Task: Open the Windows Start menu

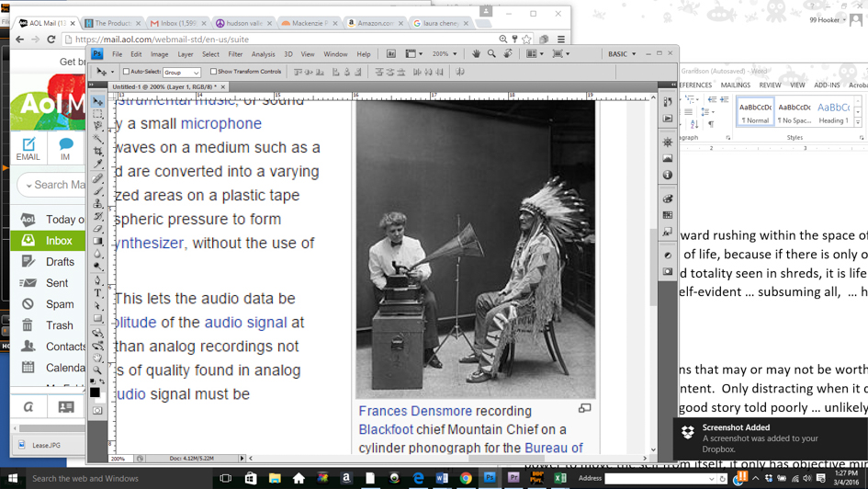Action: tap(12, 479)
